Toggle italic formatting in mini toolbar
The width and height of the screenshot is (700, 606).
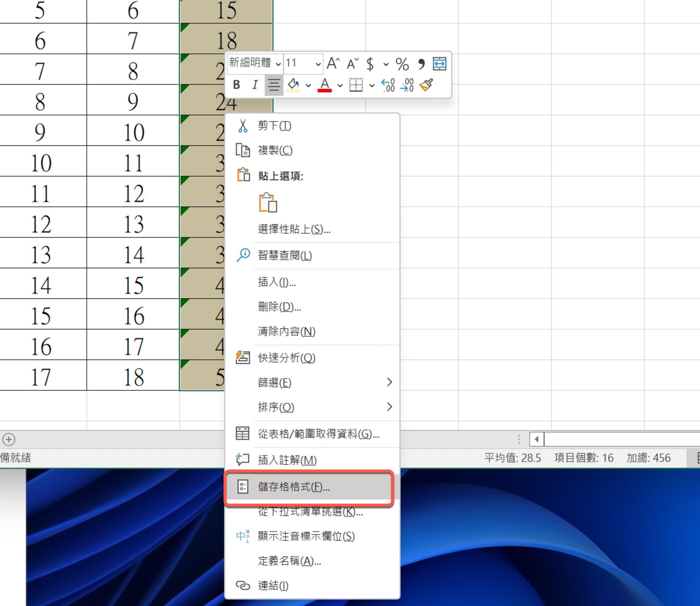255,85
